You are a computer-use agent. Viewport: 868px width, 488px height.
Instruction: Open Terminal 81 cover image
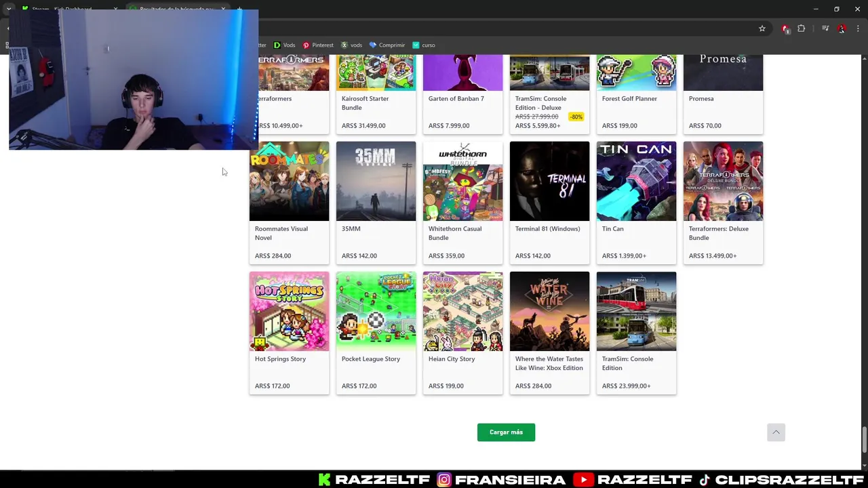pos(549,181)
